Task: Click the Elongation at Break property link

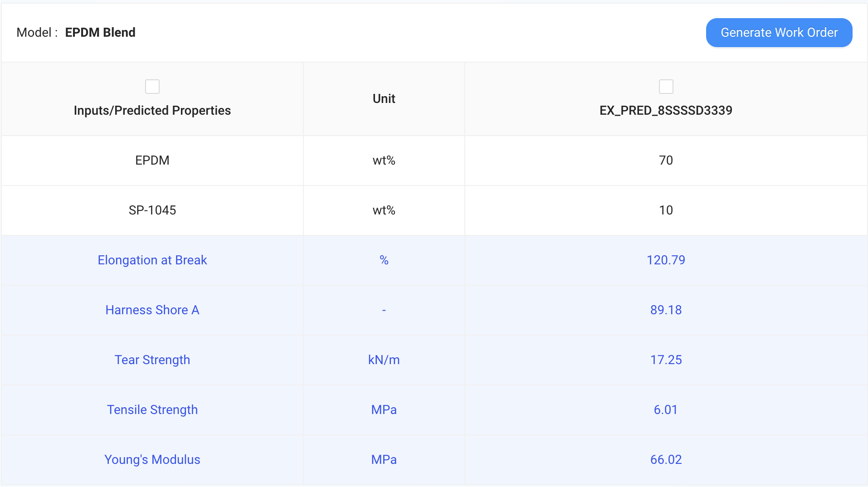Action: point(152,260)
